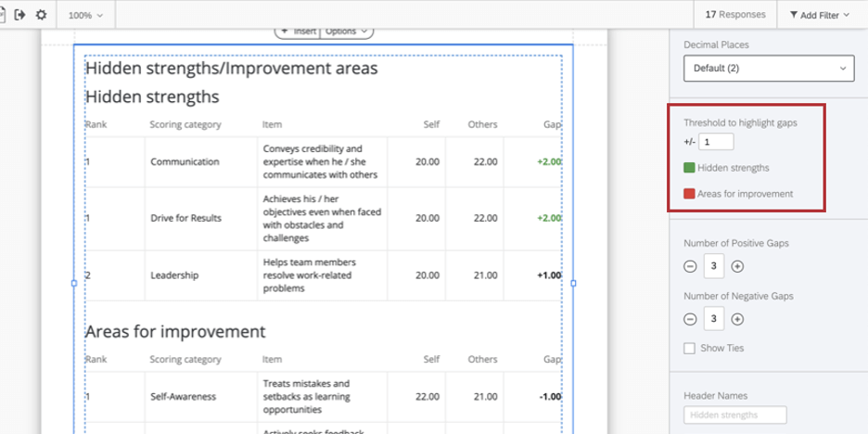Viewport: 868px width, 434px height.
Task: Click the 17 Responses counter
Action: pos(734,15)
